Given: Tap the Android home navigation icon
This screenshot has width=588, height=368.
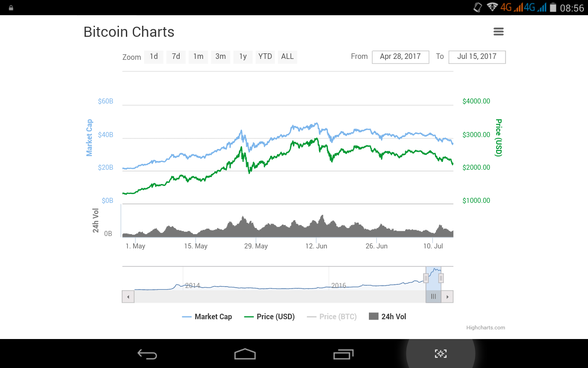Looking at the screenshot, I should [245, 354].
